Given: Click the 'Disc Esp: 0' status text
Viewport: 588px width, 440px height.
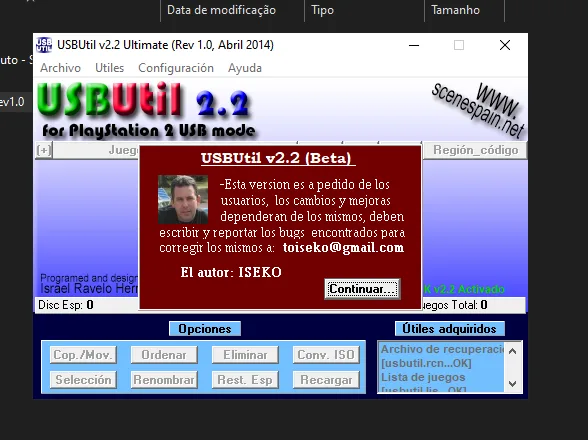Looking at the screenshot, I should coord(66,305).
